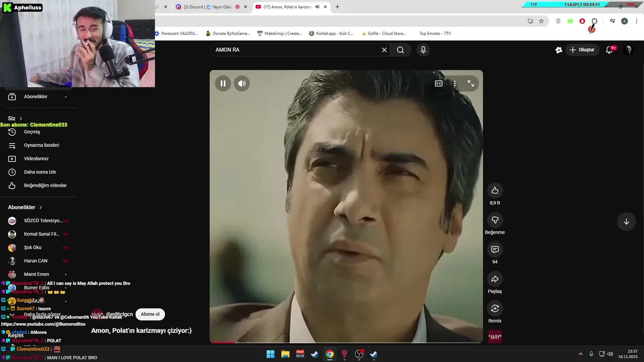
Task: Clear the AMON RA search text
Action: click(384, 50)
